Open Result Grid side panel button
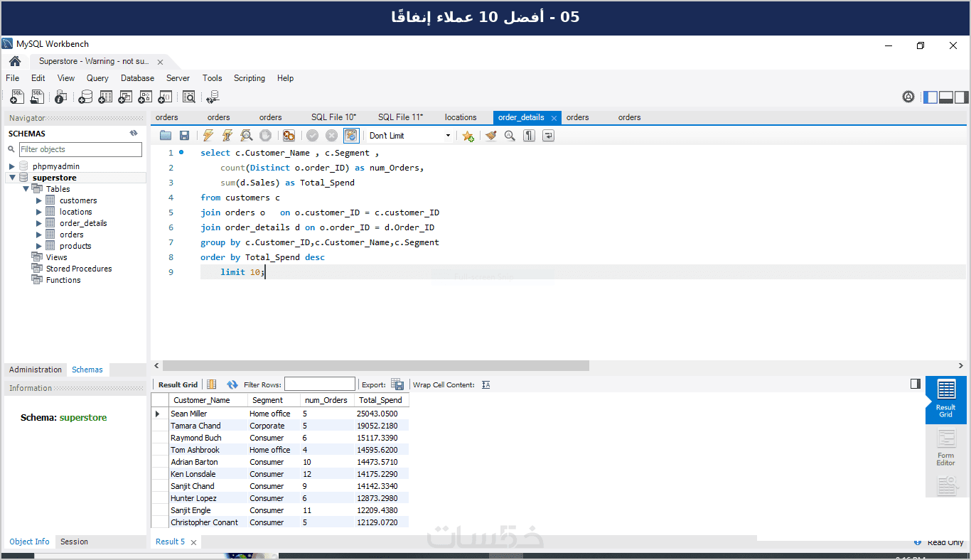971x560 pixels. click(945, 399)
